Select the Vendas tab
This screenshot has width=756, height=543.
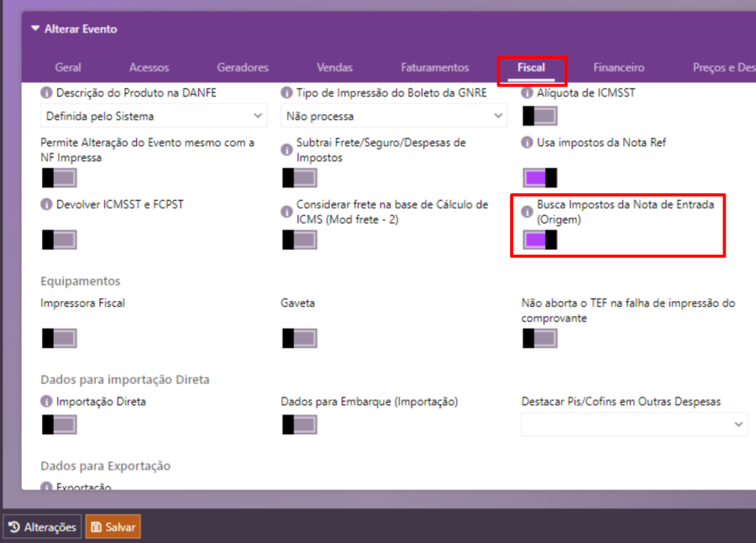pos(334,67)
